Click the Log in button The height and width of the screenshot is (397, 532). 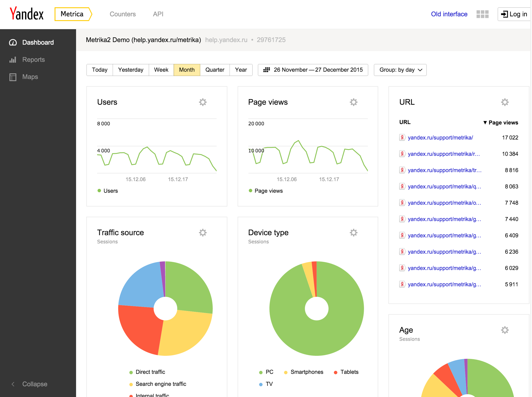pos(514,14)
